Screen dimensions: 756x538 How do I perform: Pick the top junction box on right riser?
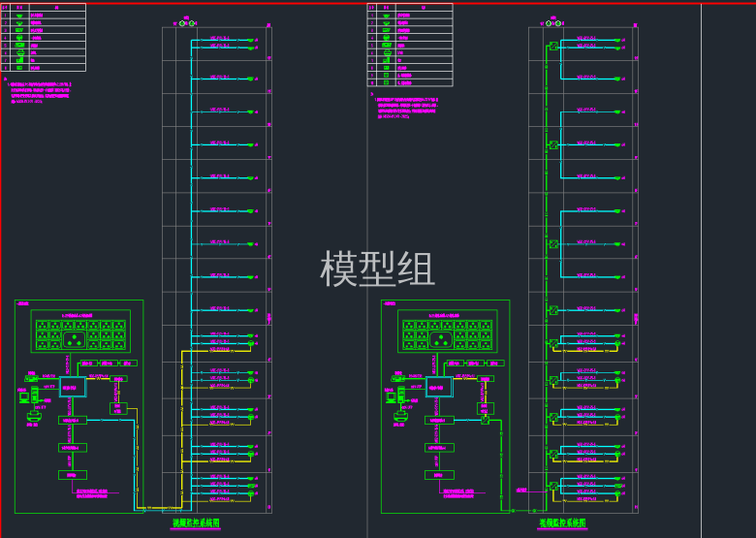[553, 46]
